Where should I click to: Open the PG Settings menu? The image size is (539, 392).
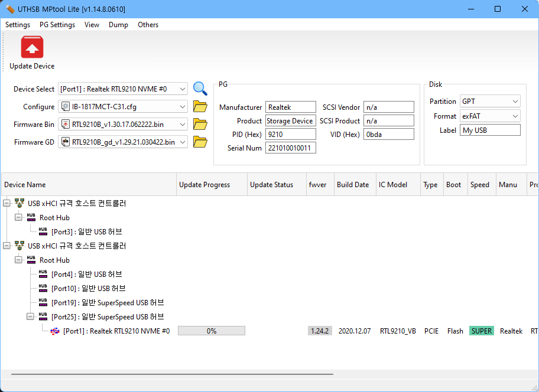point(57,25)
